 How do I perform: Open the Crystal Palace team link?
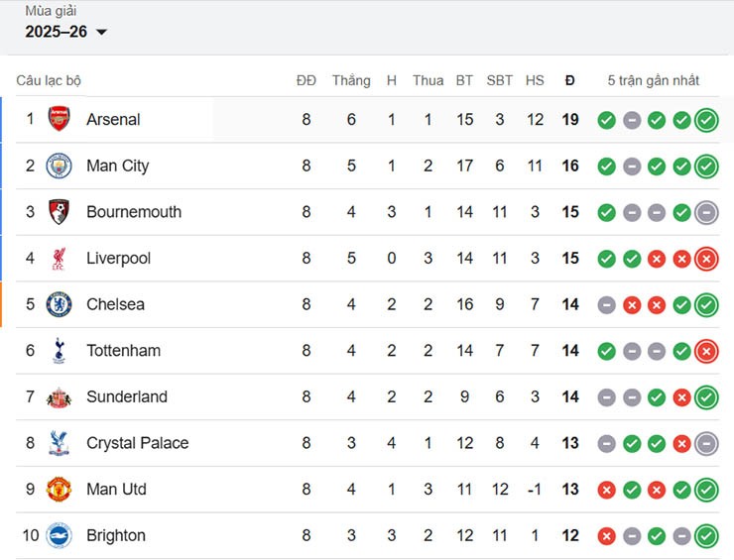(137, 443)
